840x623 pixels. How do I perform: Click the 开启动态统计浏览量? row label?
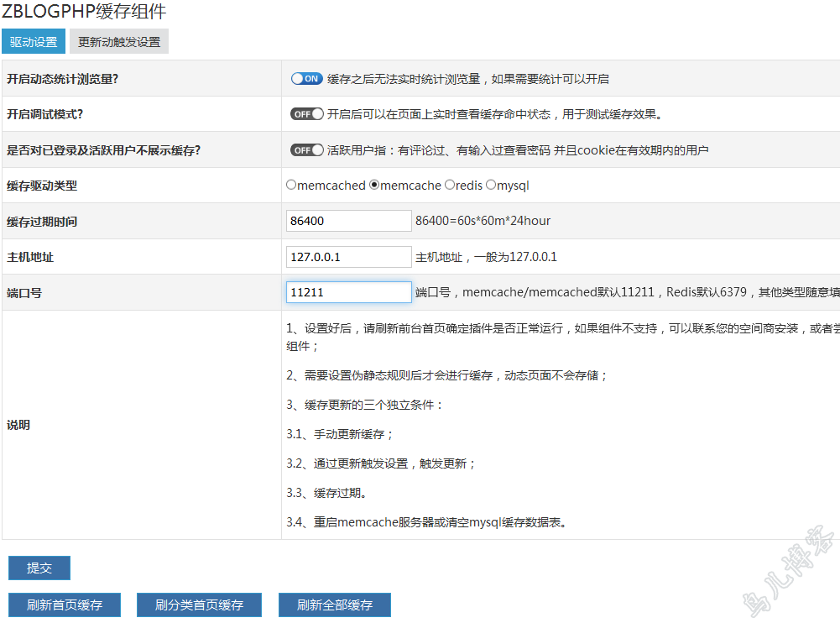(x=63, y=79)
